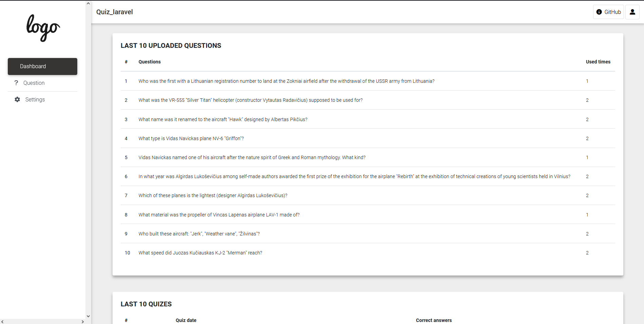This screenshot has width=644, height=324.
Task: Click question 10 about Juozas Kučiauskas KJ-2 Merman
Action: (x=200, y=253)
